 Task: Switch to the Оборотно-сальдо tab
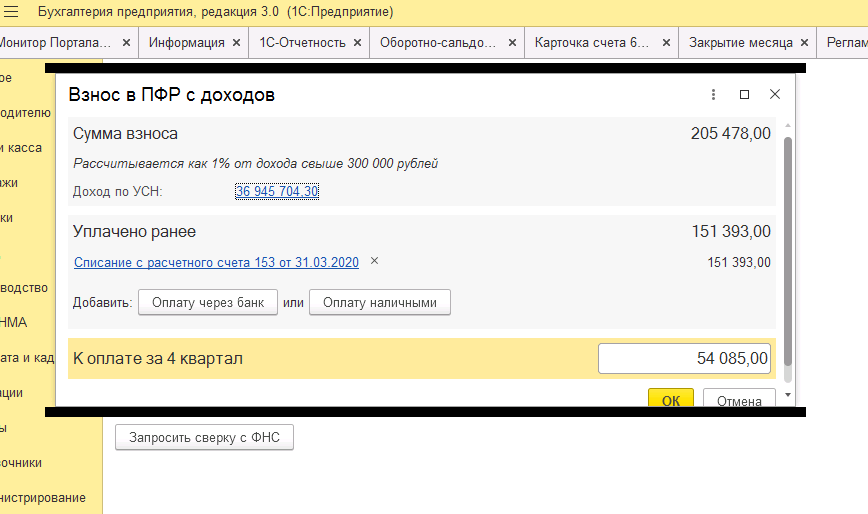(x=437, y=43)
